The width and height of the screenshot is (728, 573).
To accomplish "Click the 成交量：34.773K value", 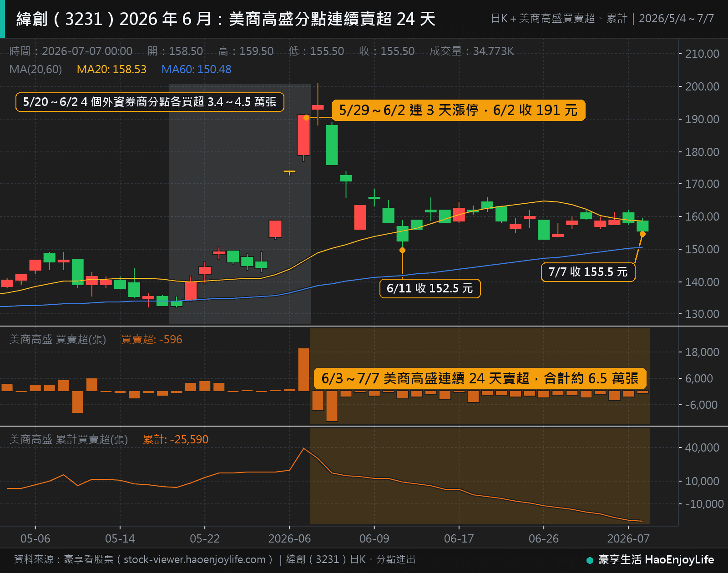I will point(472,51).
